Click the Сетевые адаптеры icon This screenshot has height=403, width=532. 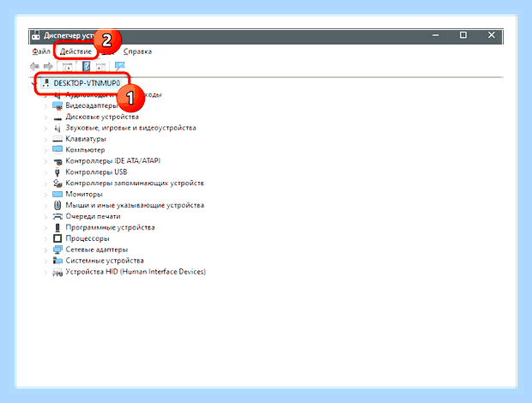pos(57,250)
